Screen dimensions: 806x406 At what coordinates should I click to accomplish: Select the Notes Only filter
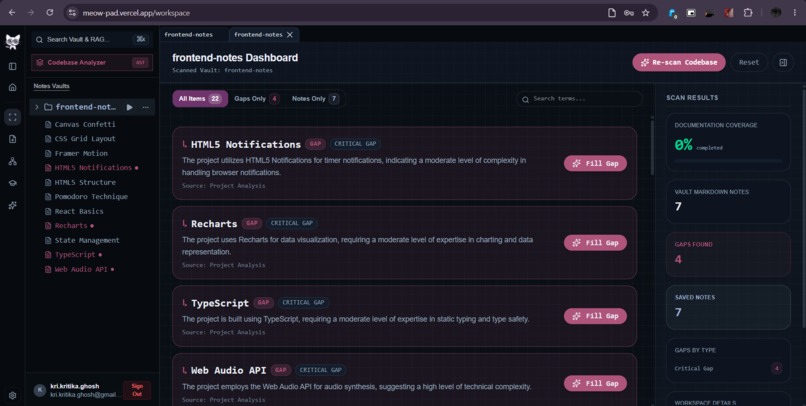click(315, 99)
